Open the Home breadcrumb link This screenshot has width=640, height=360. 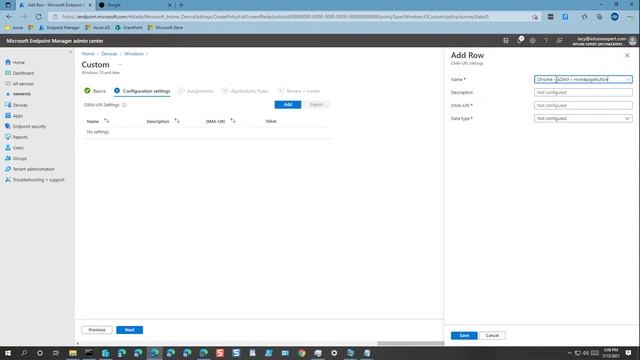pos(88,54)
